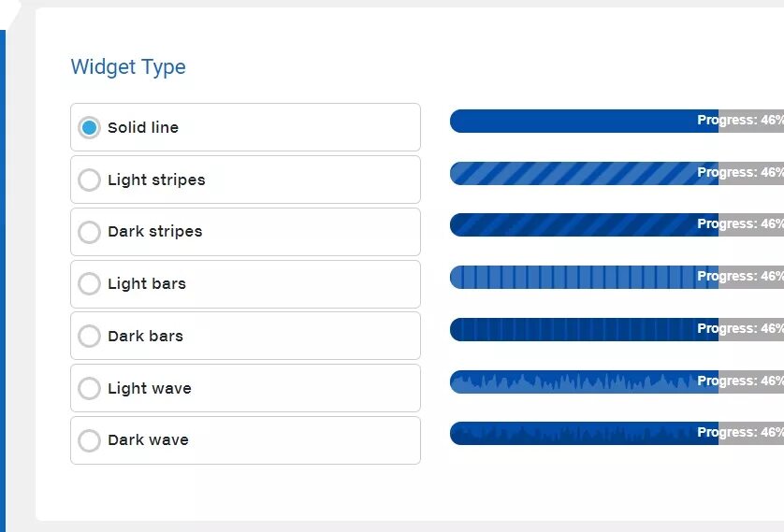Switch to the Dark bars radio option

click(x=90, y=336)
